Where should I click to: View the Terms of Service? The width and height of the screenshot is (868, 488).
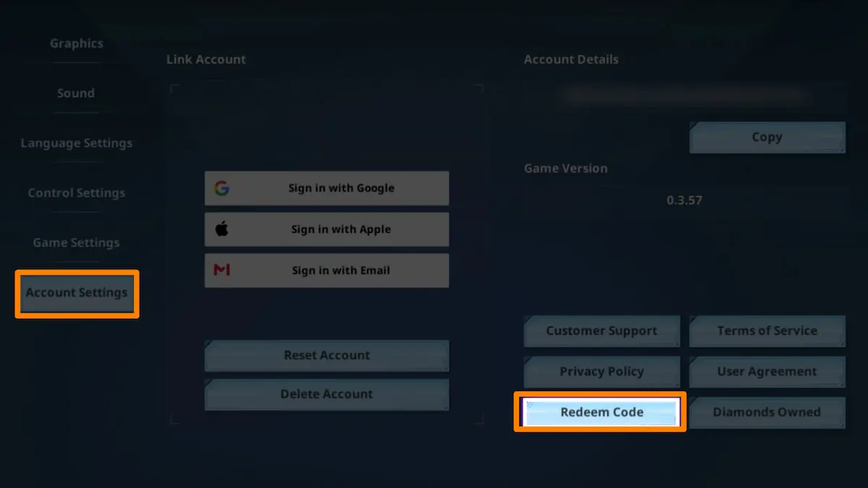767,331
